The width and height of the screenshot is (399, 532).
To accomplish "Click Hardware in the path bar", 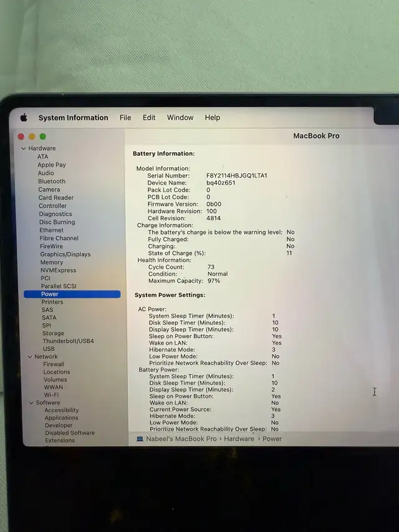I will (239, 438).
